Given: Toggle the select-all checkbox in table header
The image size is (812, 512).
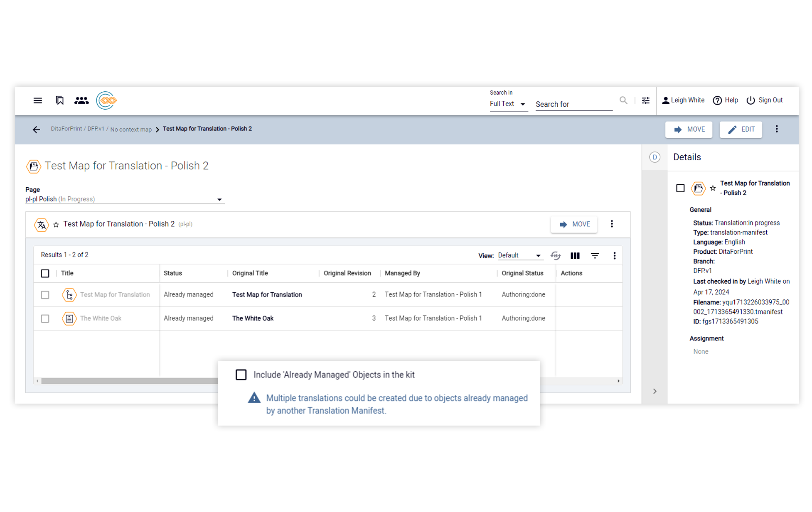Looking at the screenshot, I should tap(45, 273).
